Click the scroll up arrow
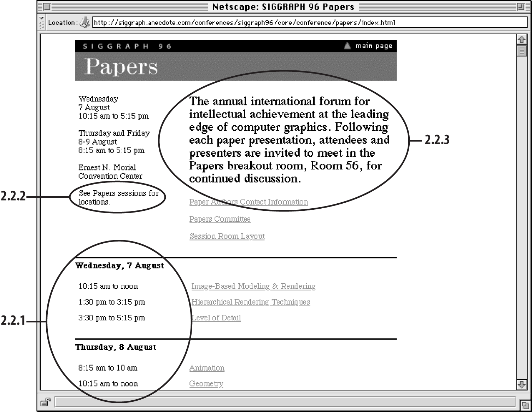The height and width of the screenshot is (412, 532). pos(522,39)
